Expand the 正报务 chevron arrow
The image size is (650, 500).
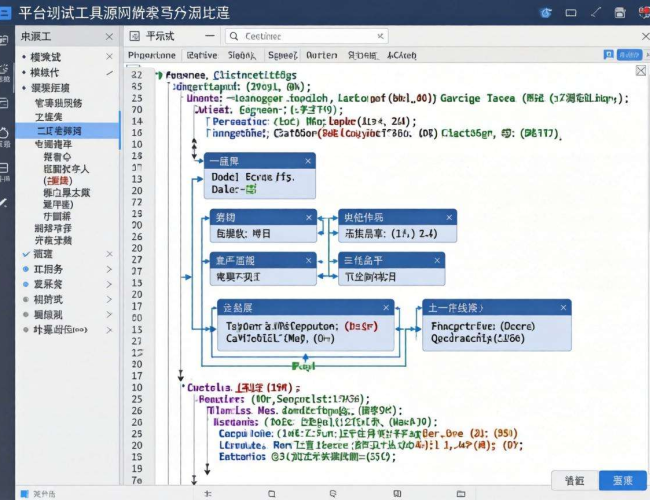[x=109, y=269]
